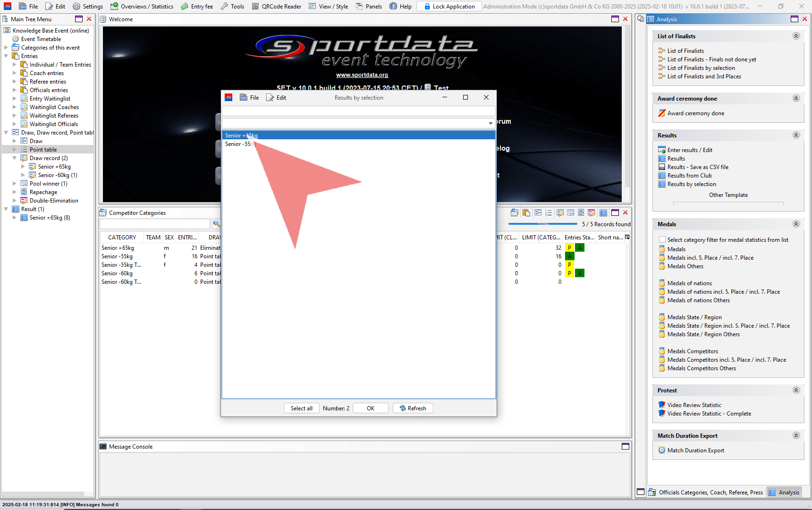This screenshot has width=812, height=510.
Task: Click the Award ceremony done icon
Action: (x=662, y=113)
